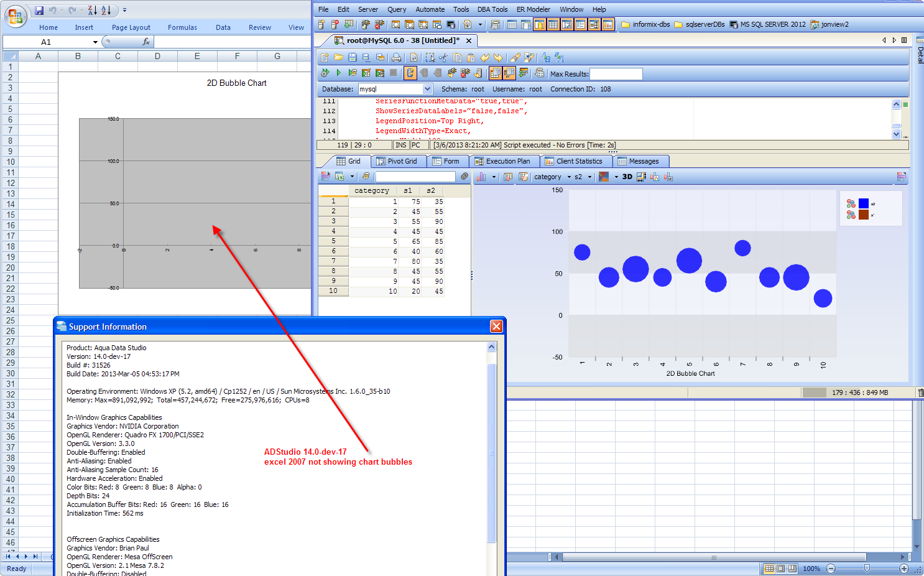Screen dimensions: 924x576
Task: Open the Page Layout ribbon tab
Action: pos(131,27)
